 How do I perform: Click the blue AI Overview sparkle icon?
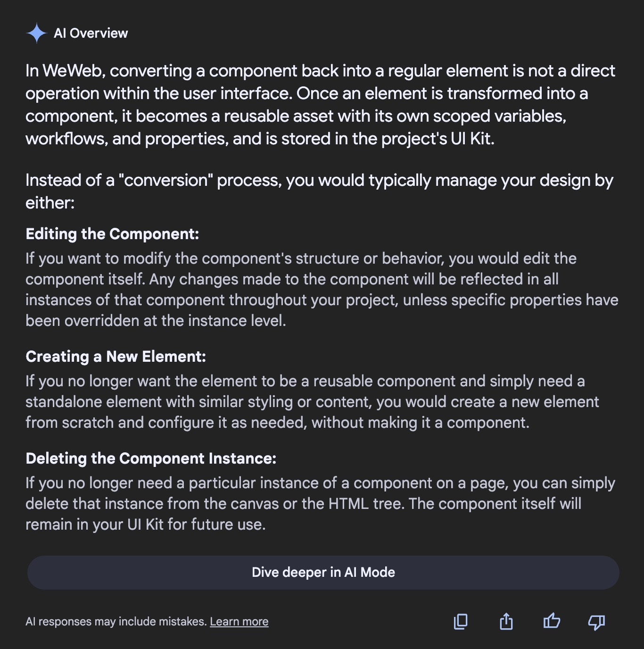[36, 33]
